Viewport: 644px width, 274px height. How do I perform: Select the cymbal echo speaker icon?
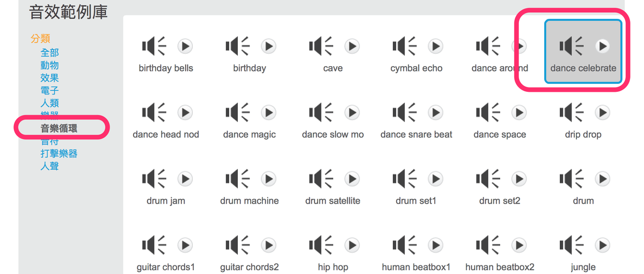click(405, 46)
